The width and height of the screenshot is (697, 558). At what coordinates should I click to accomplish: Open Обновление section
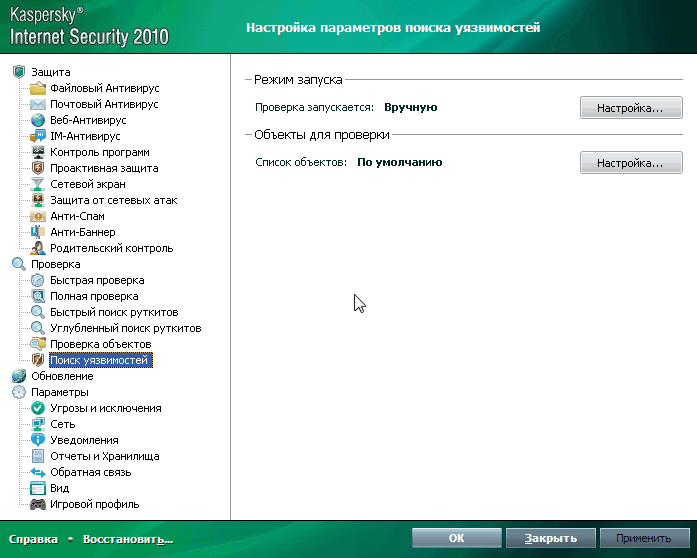pos(62,376)
